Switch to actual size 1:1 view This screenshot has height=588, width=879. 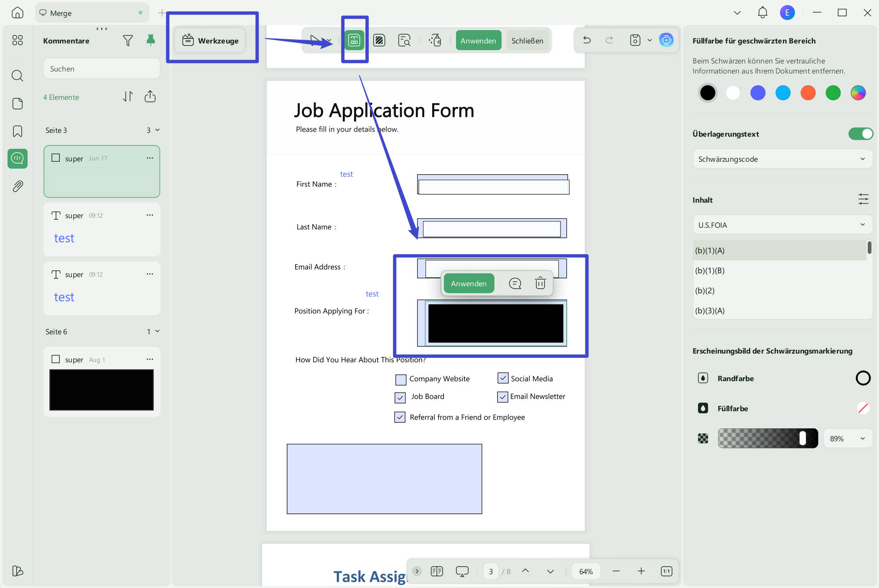pyautogui.click(x=666, y=571)
